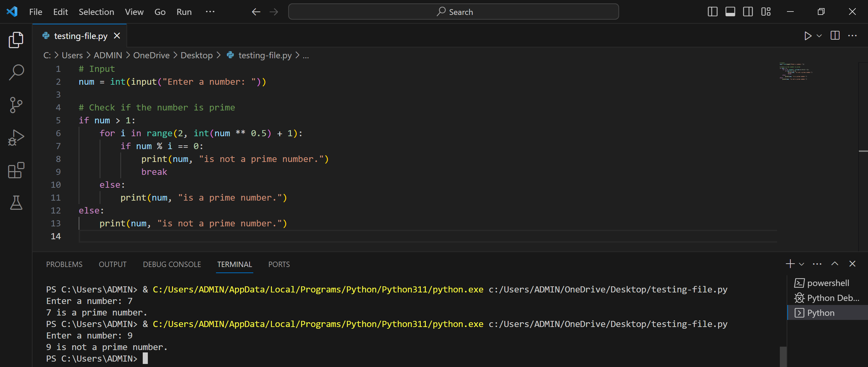Open the Testing flask view
Screen dimensions: 868x367
[16, 203]
